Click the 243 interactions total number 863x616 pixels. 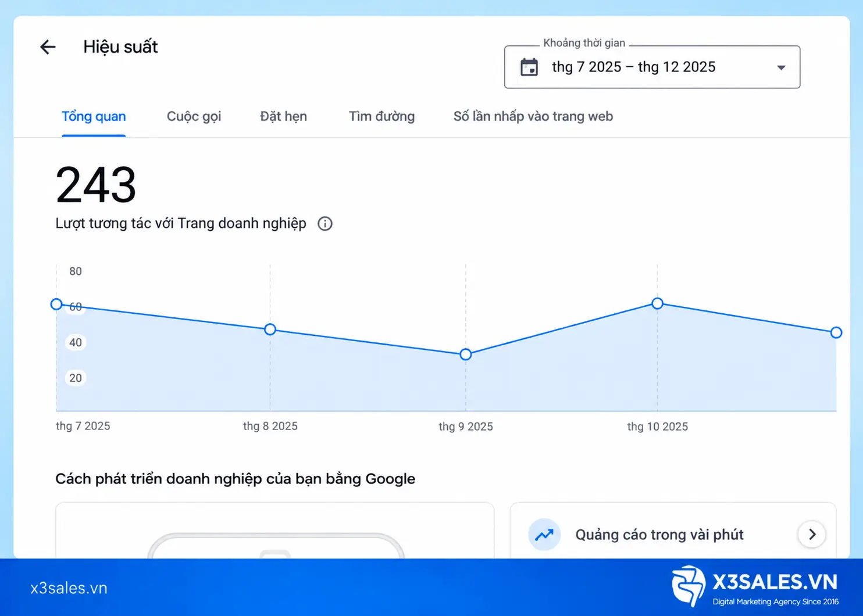96,185
